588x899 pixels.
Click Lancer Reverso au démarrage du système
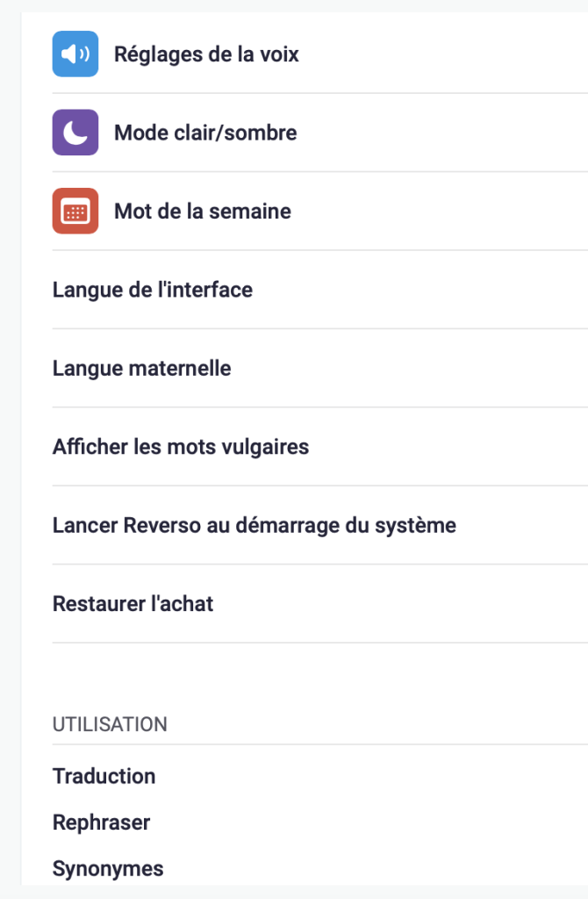click(x=255, y=526)
